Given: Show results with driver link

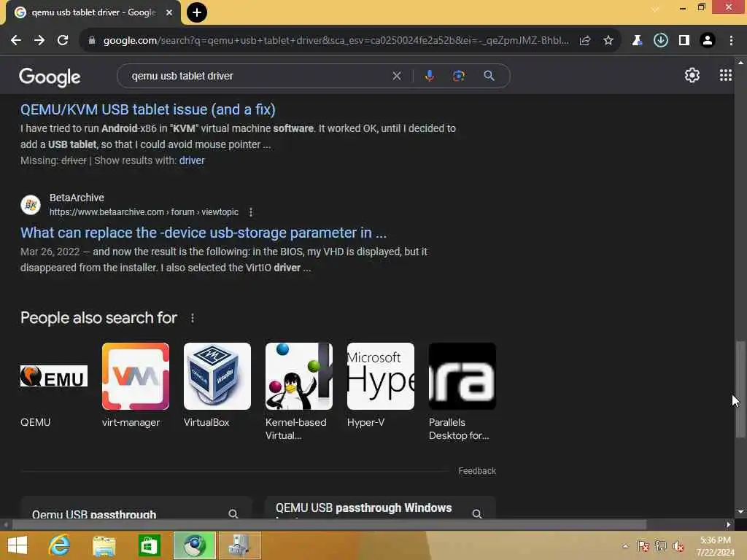Looking at the screenshot, I should tap(192, 160).
